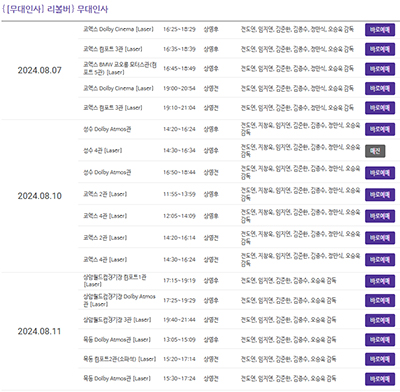Click the 리볼버 우대인사 page heading

tap(55, 9)
